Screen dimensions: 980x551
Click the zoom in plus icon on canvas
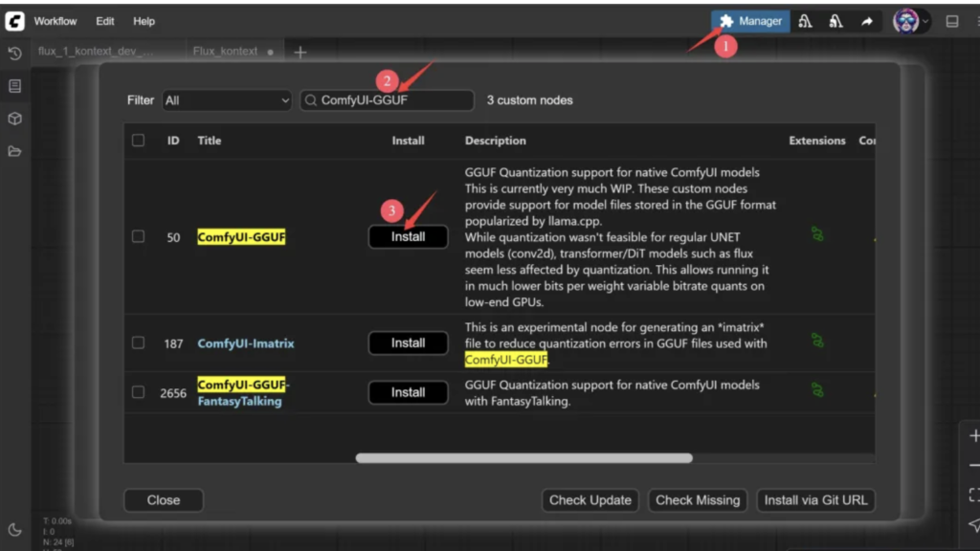click(973, 435)
